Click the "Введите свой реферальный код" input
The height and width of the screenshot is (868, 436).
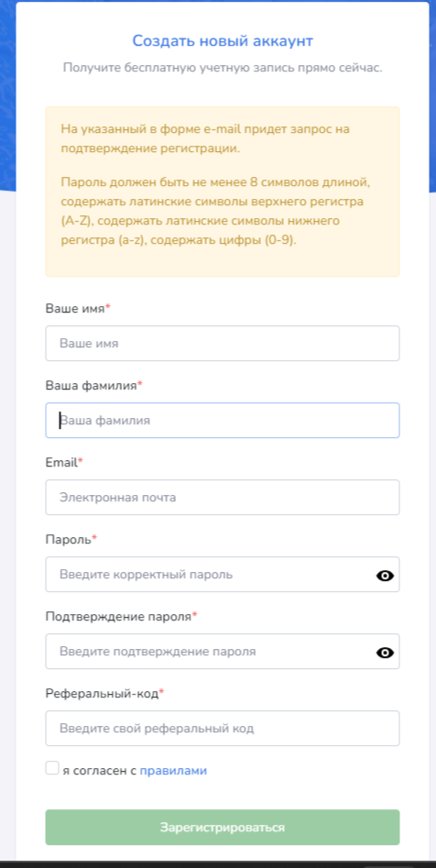[223, 728]
